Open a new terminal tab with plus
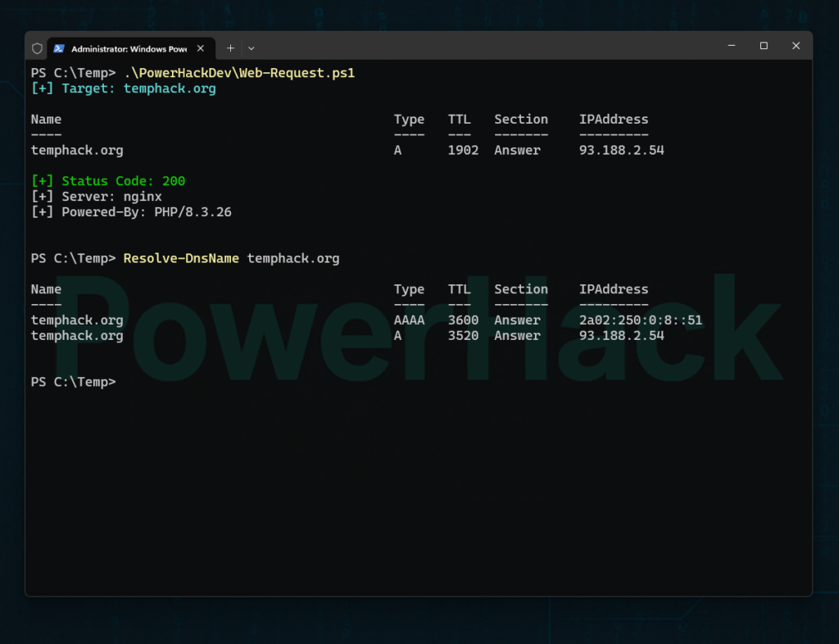 (230, 48)
